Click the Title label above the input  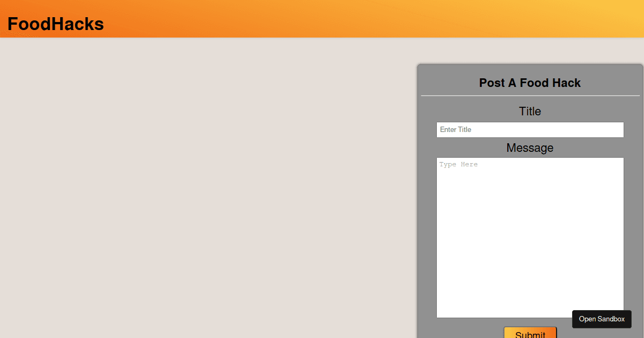530,111
